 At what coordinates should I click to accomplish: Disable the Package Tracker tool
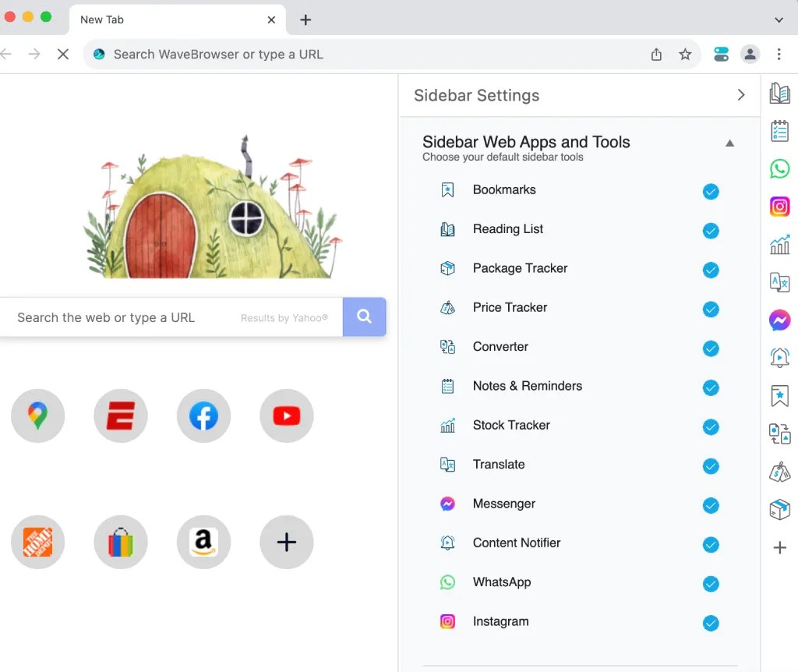point(710,270)
